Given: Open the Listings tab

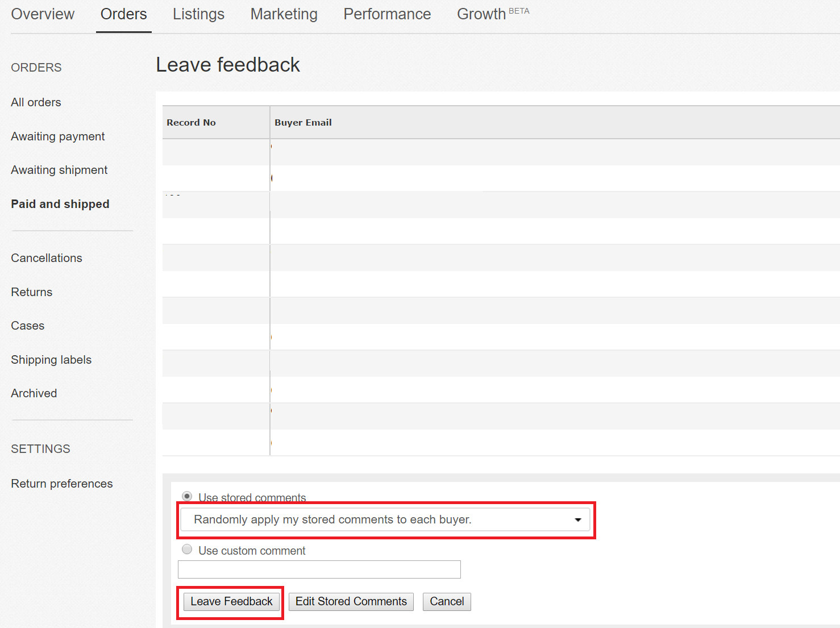Looking at the screenshot, I should coord(198,14).
